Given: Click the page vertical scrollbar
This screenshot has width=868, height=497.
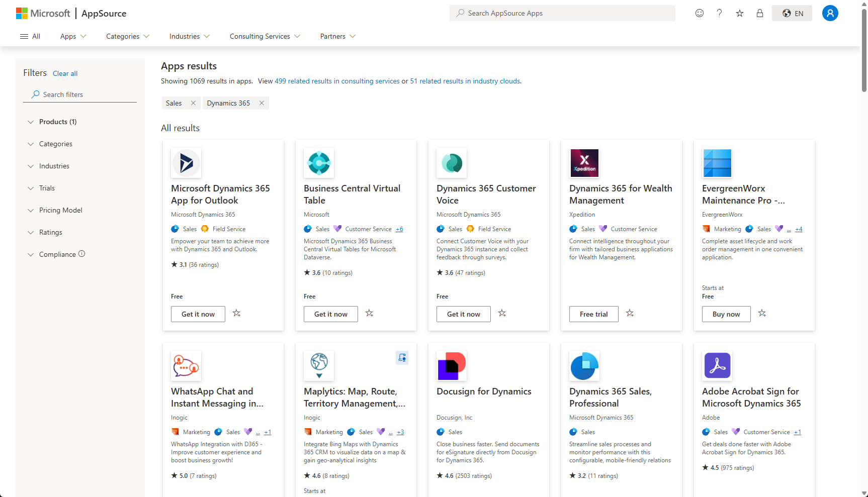Looking at the screenshot, I should [x=864, y=50].
